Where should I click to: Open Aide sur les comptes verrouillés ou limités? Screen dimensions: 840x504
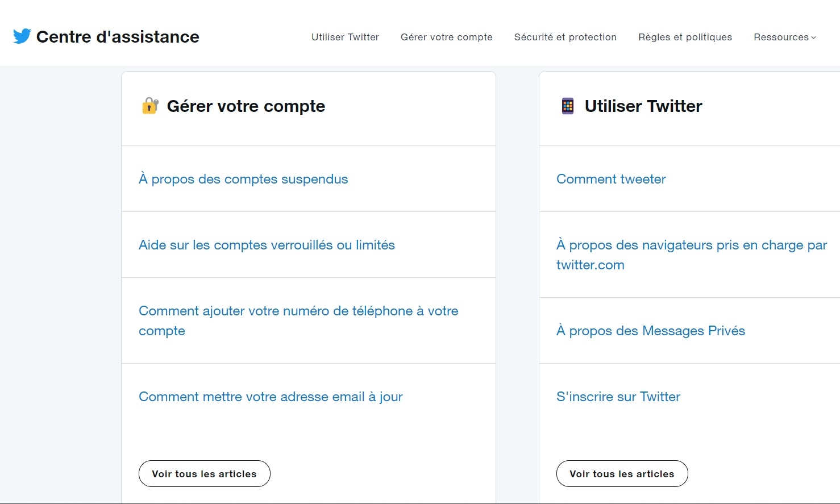point(267,245)
